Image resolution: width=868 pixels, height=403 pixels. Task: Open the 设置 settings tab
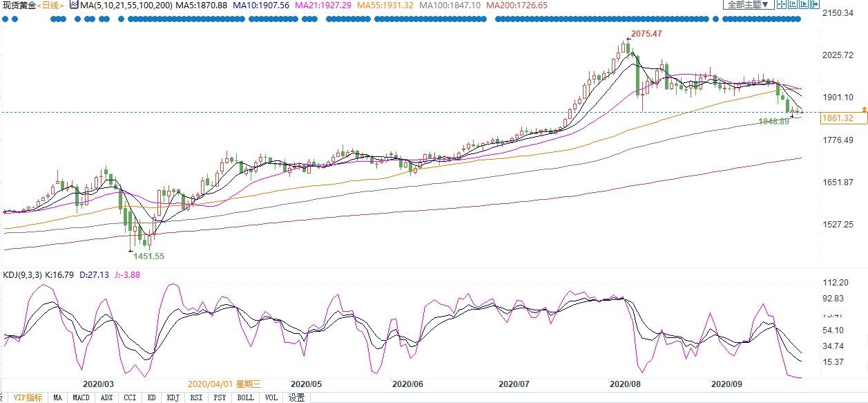[297, 397]
